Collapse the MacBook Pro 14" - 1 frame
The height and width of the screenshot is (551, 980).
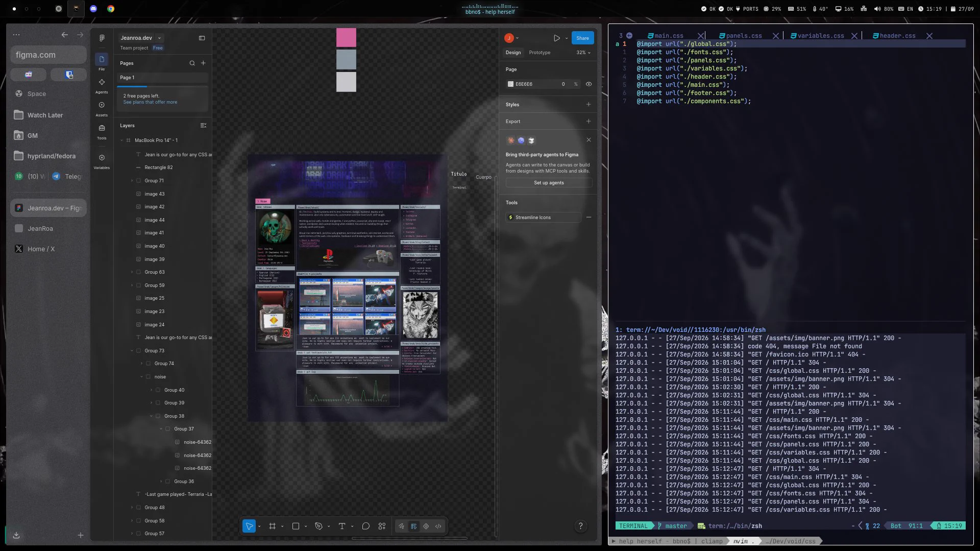(x=121, y=140)
